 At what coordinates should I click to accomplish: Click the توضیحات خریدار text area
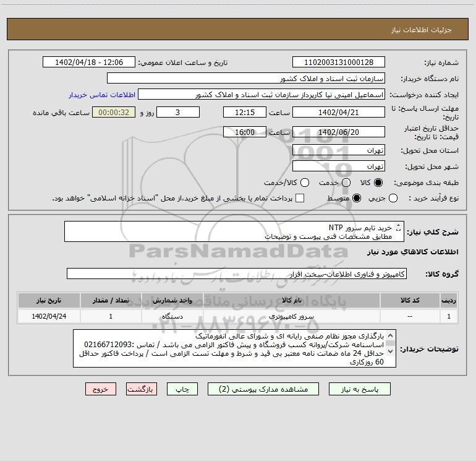click(234, 348)
